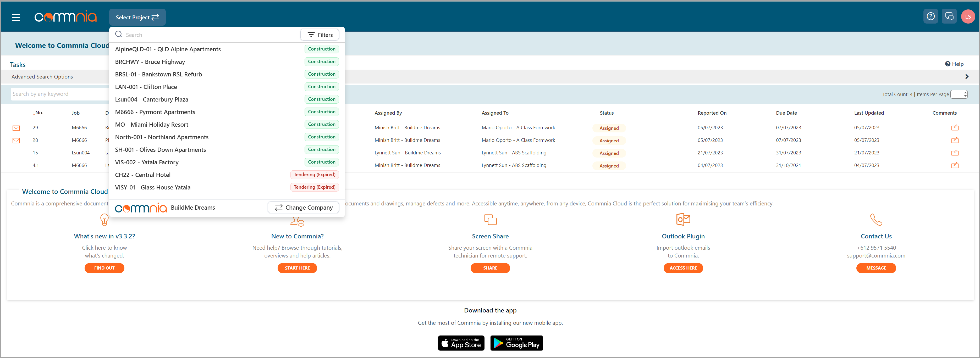The image size is (980, 358).
Task: Click due date 31/10/2021 on task 4.1
Action: tap(788, 165)
